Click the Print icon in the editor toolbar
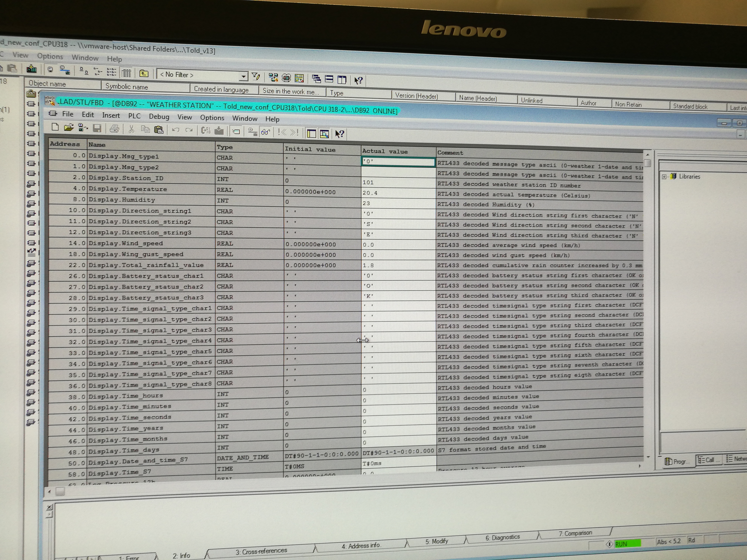 114,129
